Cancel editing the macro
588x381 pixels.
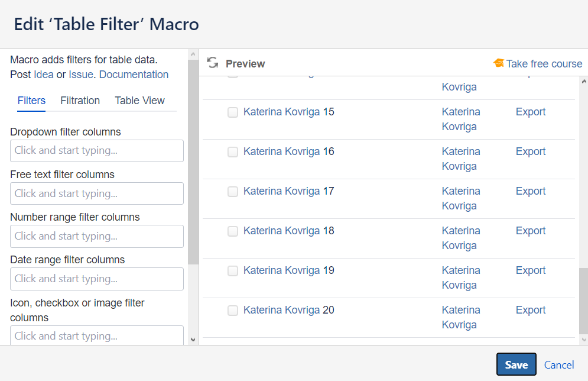click(x=559, y=365)
